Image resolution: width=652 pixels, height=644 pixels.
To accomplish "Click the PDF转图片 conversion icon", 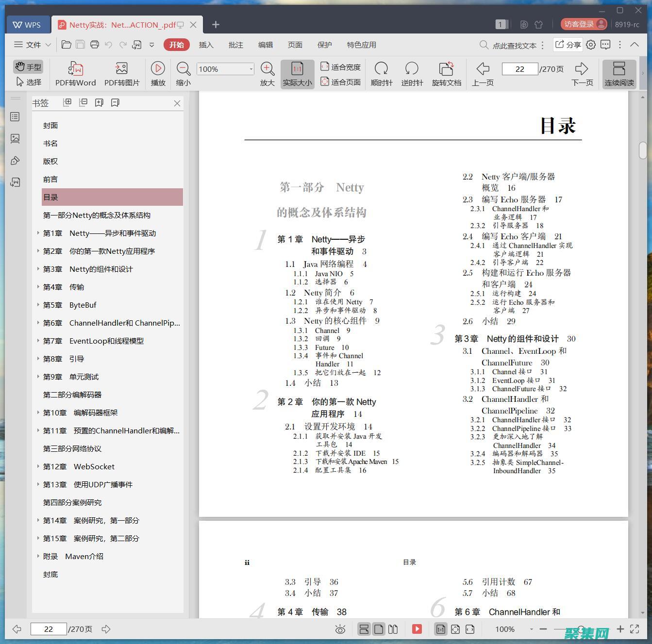I will [x=121, y=68].
